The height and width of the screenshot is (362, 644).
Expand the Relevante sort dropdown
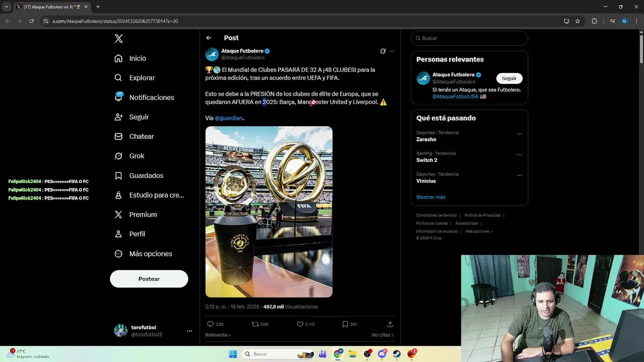click(218, 335)
